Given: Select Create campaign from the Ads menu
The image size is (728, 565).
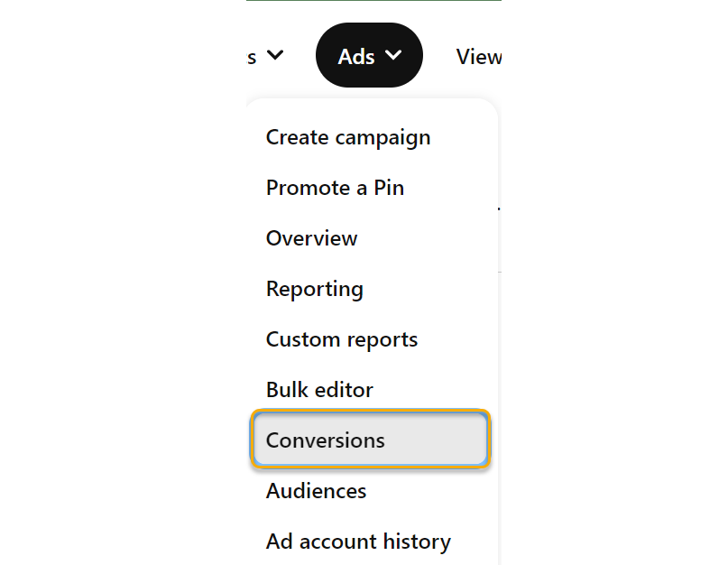Looking at the screenshot, I should pos(348,137).
